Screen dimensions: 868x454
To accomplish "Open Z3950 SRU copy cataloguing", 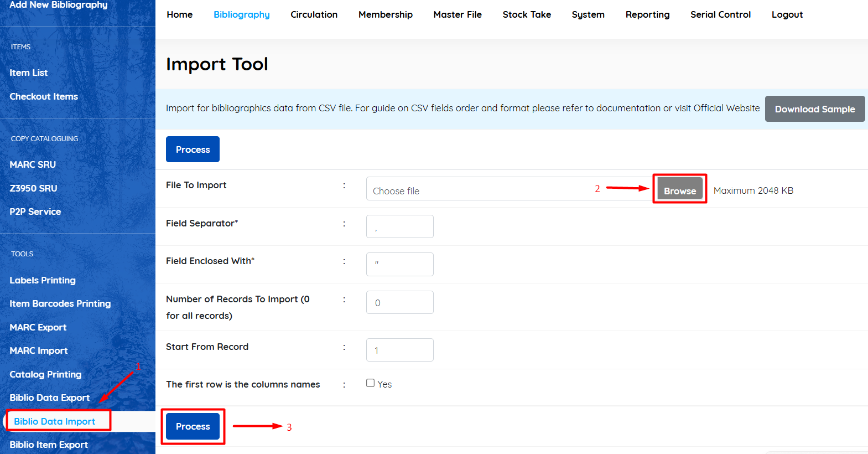I will pyautogui.click(x=33, y=188).
